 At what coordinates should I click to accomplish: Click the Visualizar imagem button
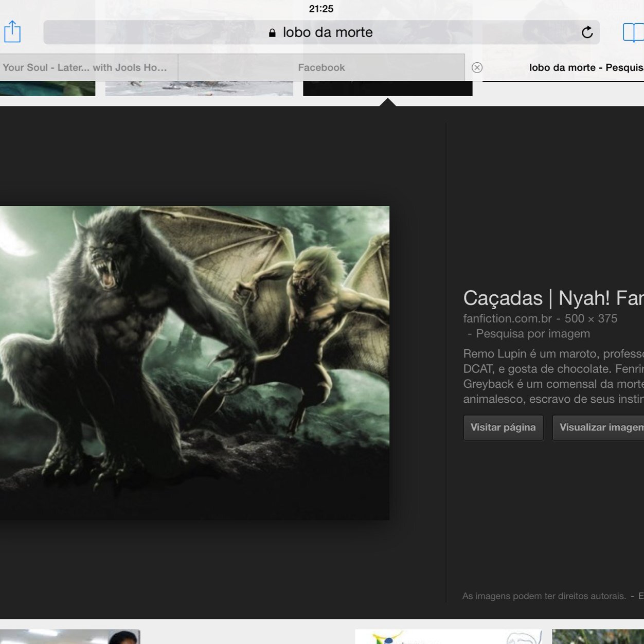click(x=598, y=427)
